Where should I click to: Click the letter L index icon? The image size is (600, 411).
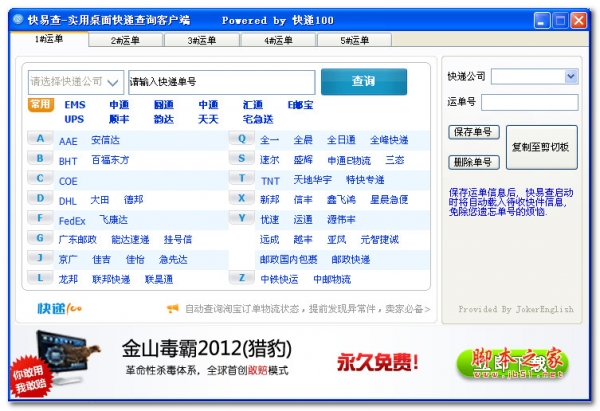[x=40, y=278]
